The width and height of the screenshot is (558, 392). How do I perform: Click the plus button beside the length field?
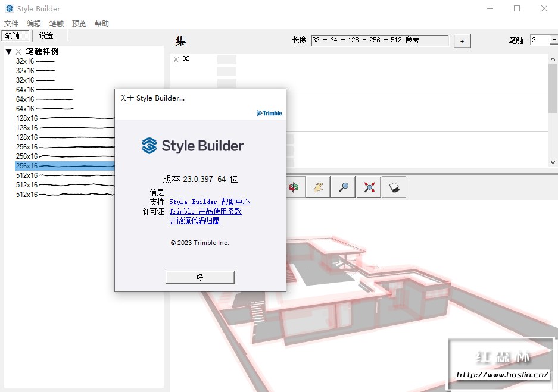(462, 41)
